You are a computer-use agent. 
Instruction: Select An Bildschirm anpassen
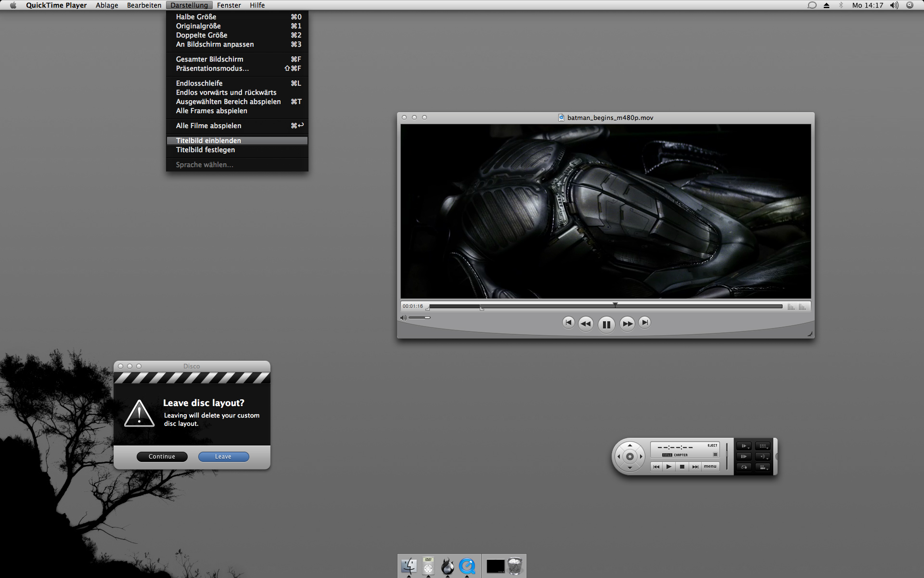[237, 44]
